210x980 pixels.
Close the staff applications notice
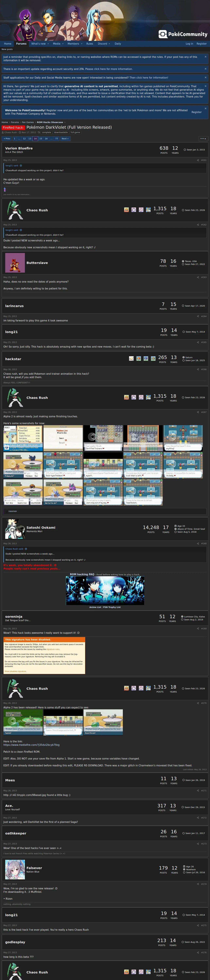tap(205, 77)
